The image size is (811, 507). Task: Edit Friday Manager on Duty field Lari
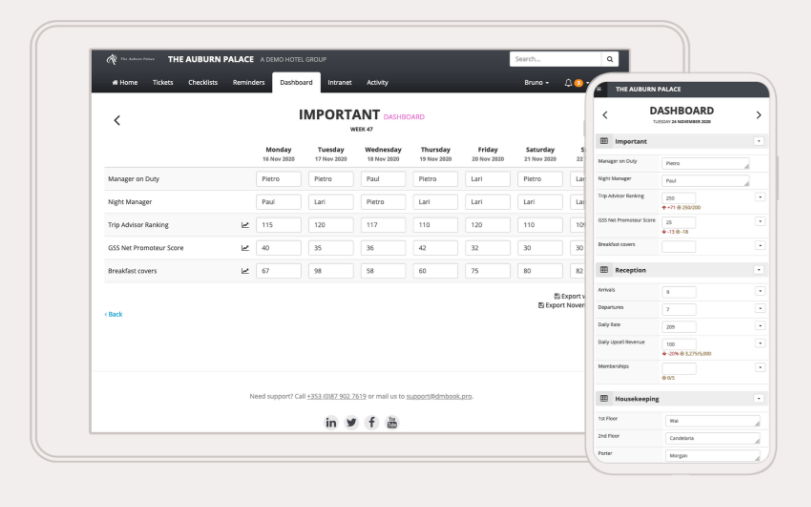tap(488, 179)
